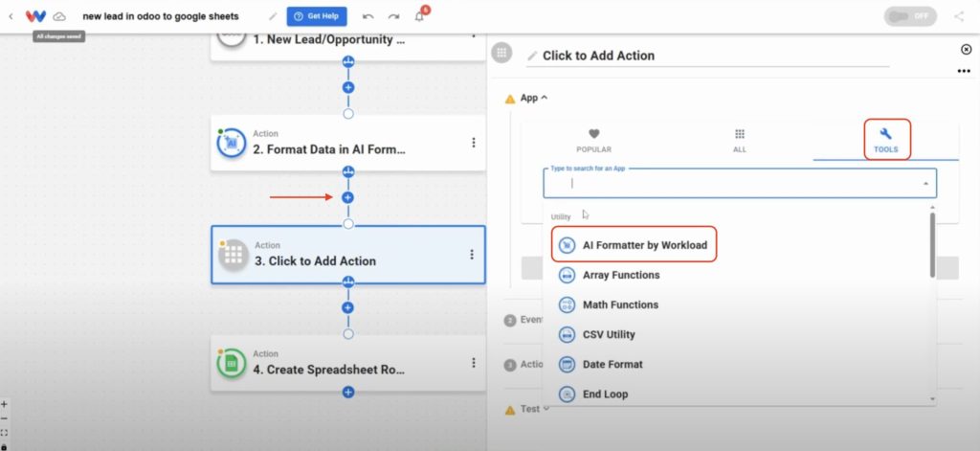Open three-dot menu for Format Data step
Viewport: 980px width, 451px height.
coord(473,143)
